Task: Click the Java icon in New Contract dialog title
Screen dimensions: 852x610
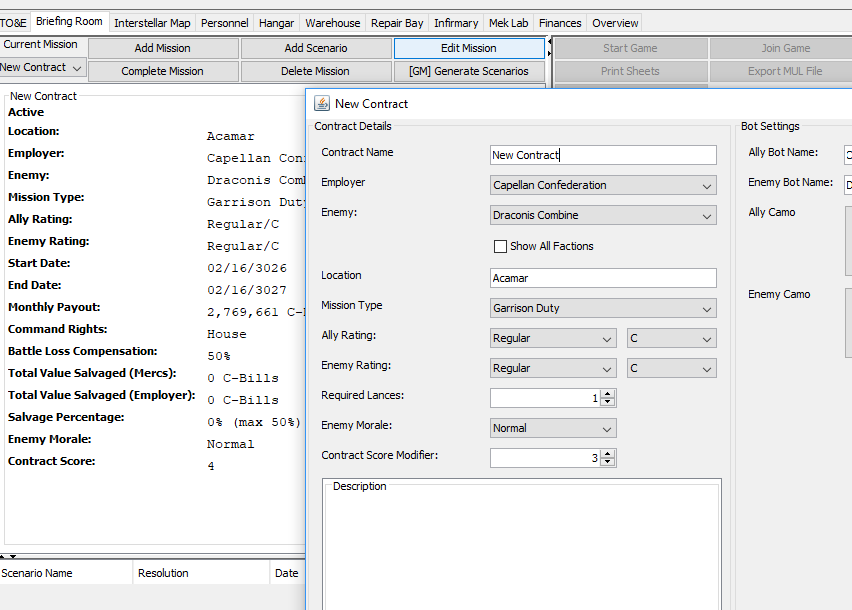Action: 322,103
